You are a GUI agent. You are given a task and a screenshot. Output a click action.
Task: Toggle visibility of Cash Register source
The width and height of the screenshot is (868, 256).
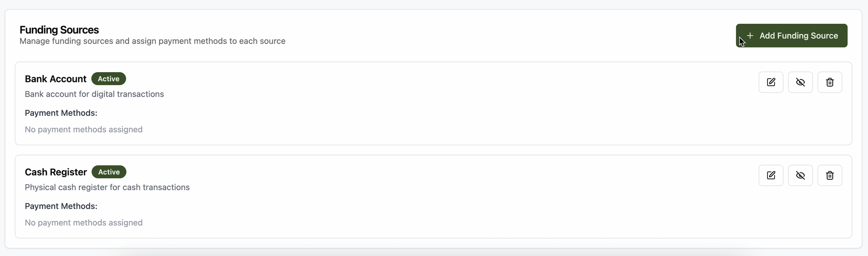tap(800, 175)
